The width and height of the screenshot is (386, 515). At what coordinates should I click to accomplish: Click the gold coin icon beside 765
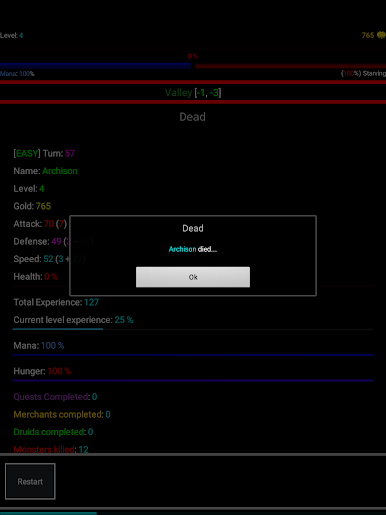coord(381,35)
